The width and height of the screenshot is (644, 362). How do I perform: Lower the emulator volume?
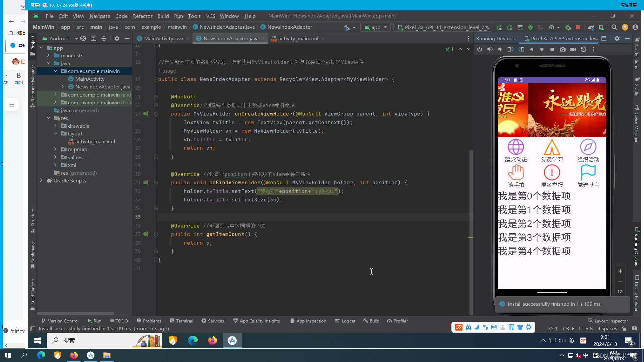point(500,49)
